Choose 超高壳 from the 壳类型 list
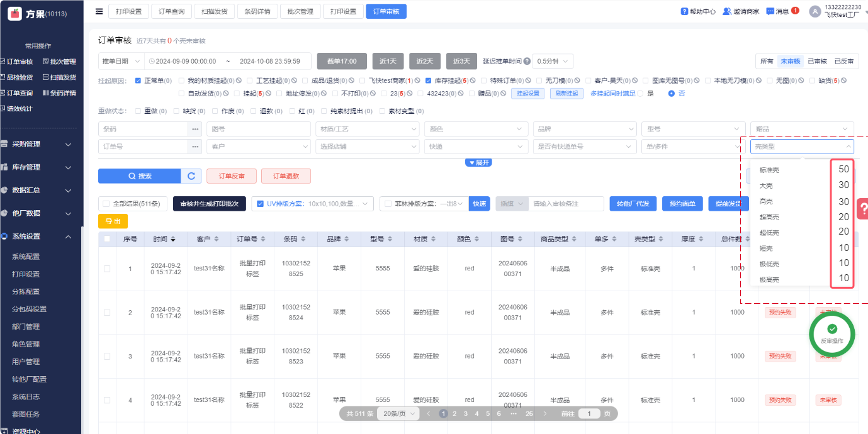The image size is (868, 434). [769, 217]
